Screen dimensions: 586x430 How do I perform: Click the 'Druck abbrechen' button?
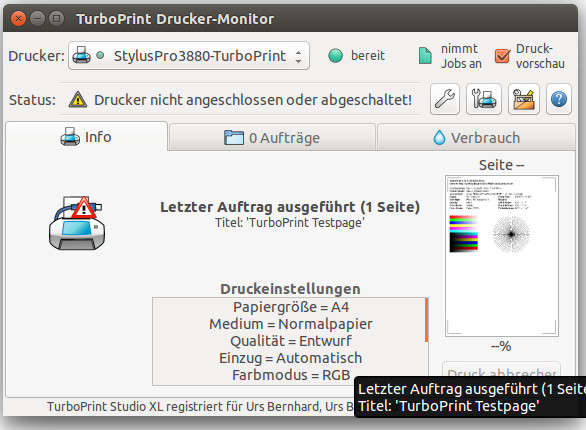(x=502, y=369)
